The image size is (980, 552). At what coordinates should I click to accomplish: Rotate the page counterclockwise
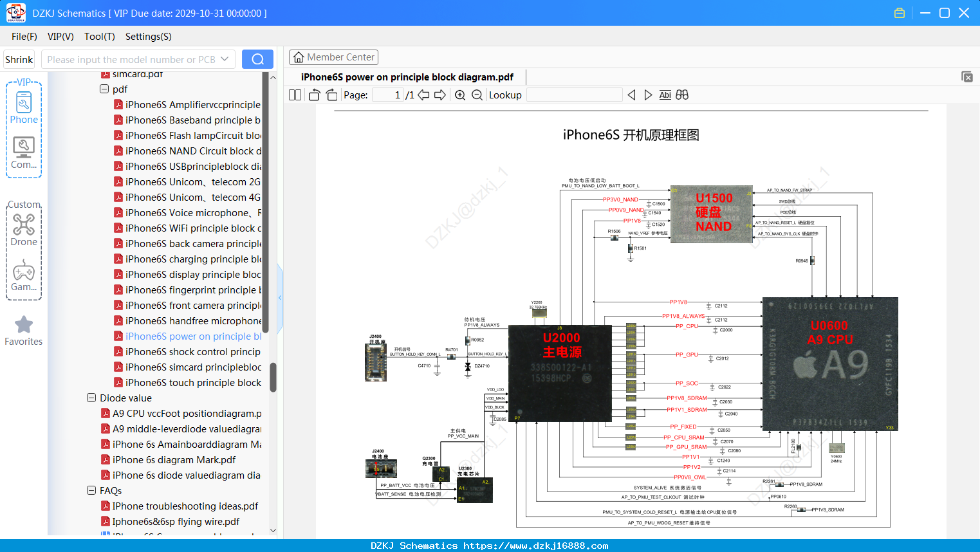(314, 95)
